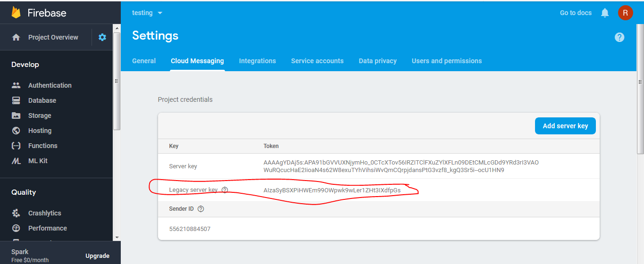Click the Authentication sidebar icon
Image resolution: width=644 pixels, height=264 pixels.
[16, 85]
